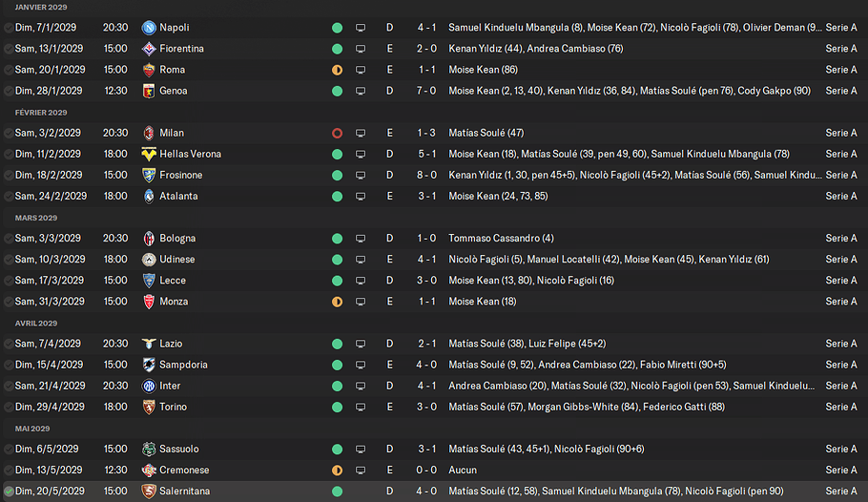The image size is (868, 502).
Task: Click the Udinese club crest
Action: coord(149,260)
